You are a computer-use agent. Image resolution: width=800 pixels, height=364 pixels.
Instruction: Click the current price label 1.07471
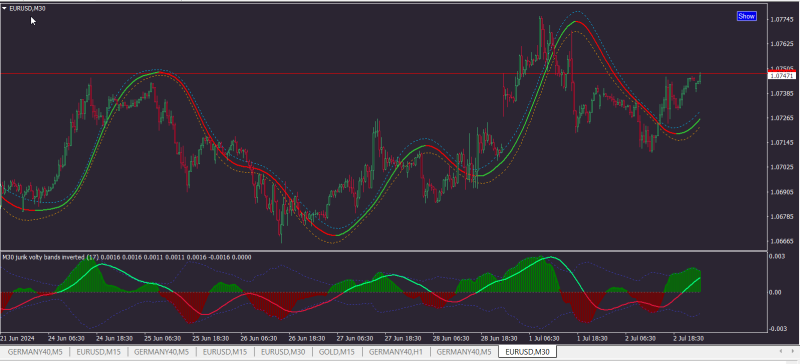[x=781, y=76]
